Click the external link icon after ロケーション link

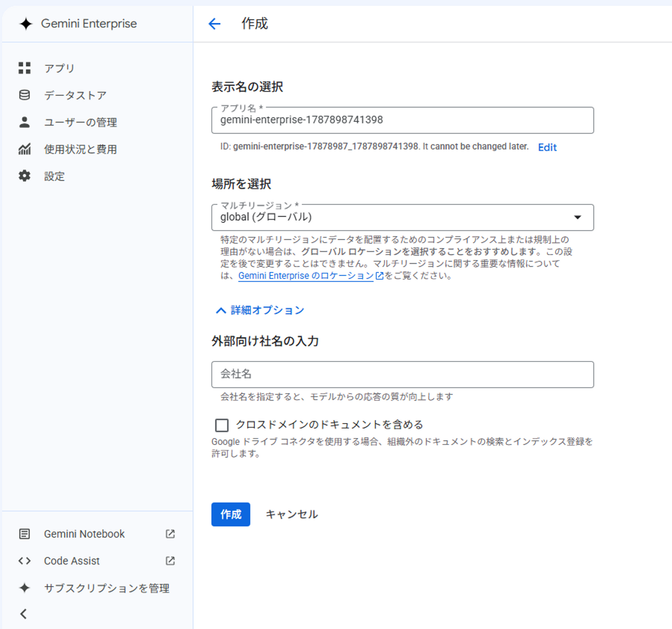click(x=379, y=276)
